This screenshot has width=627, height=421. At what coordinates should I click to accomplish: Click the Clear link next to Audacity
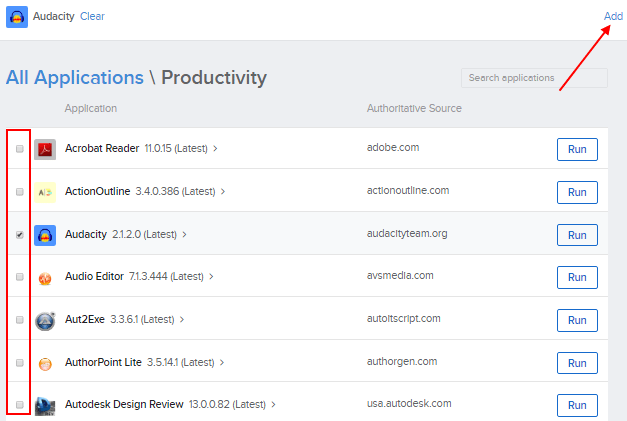click(x=92, y=16)
